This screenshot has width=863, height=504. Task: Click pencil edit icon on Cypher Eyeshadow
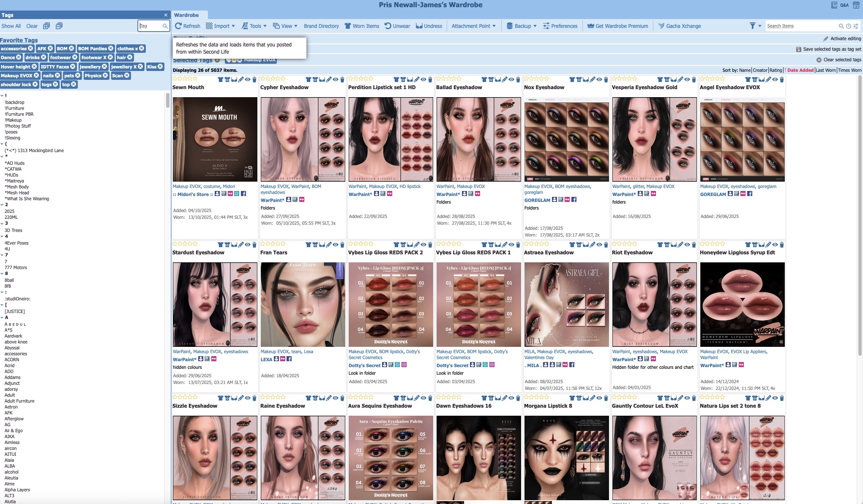click(x=329, y=79)
